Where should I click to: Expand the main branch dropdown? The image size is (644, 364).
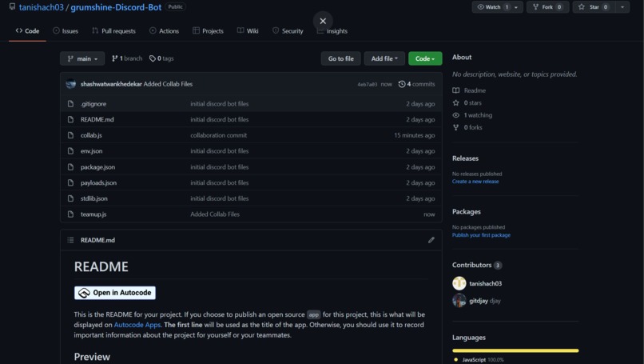click(x=82, y=58)
